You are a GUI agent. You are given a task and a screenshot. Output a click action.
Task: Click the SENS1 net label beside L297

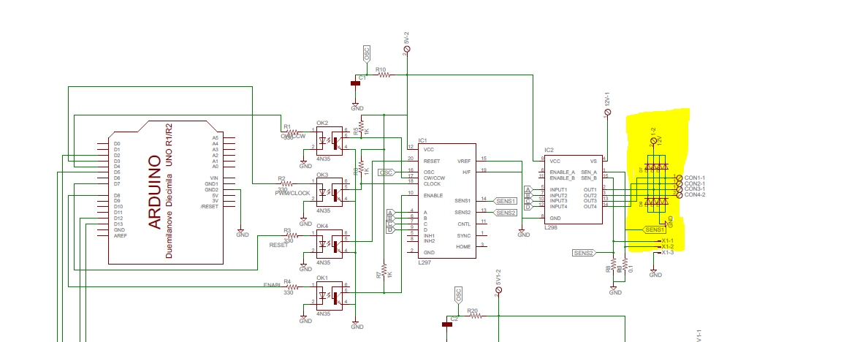(x=504, y=201)
